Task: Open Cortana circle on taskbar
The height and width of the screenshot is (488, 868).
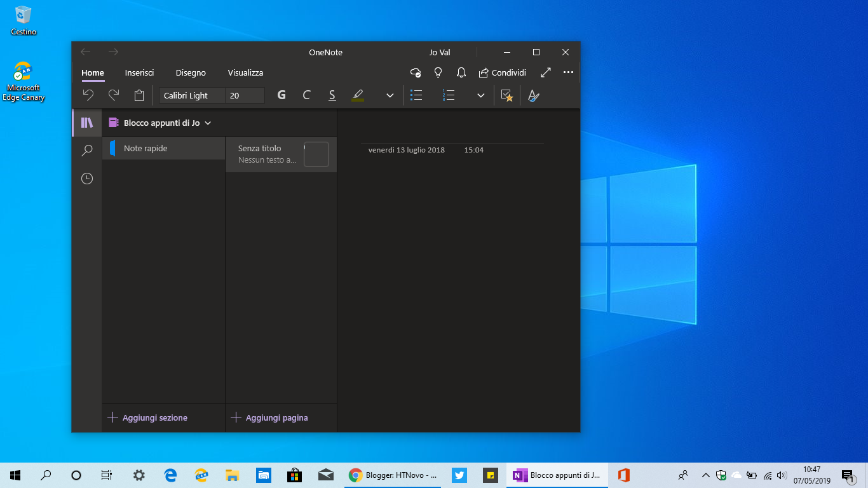Action: (x=76, y=475)
